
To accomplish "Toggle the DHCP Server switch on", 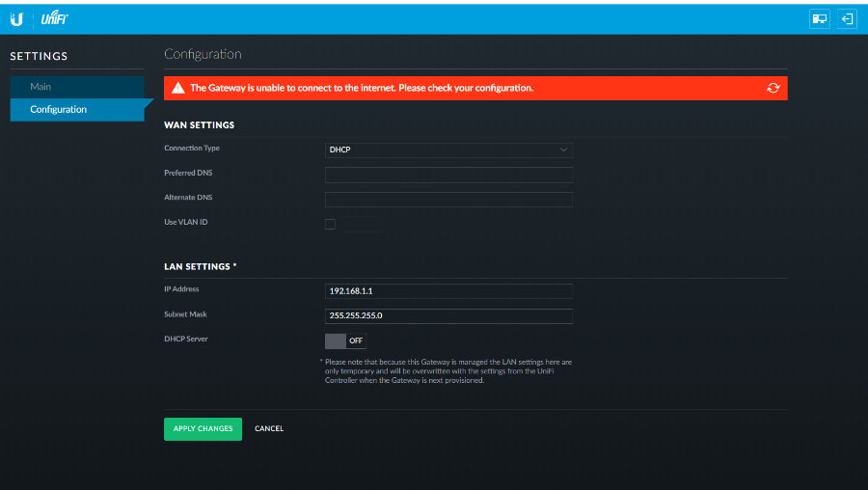I will coord(345,341).
